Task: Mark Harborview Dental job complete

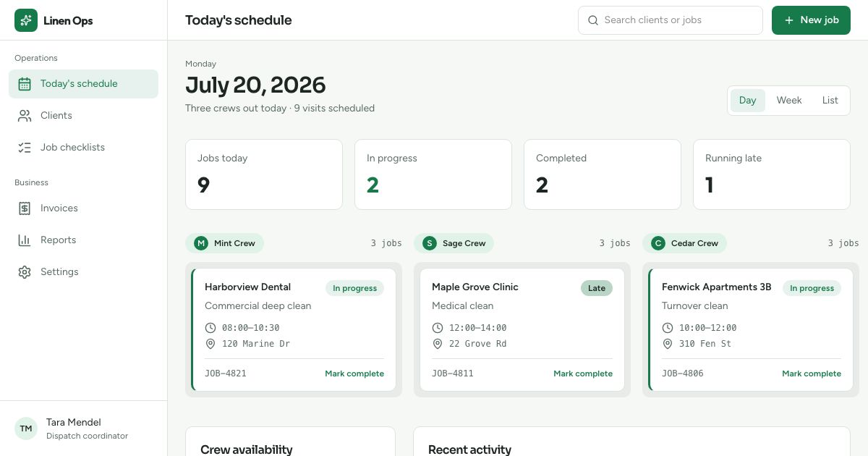Action: tap(354, 374)
